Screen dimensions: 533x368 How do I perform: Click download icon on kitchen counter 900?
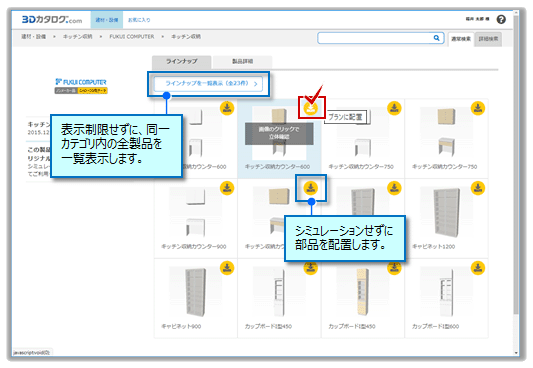point(227,188)
